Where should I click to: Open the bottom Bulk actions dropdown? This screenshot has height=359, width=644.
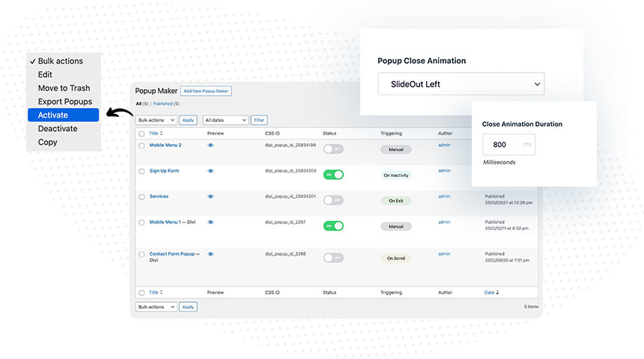click(x=156, y=307)
